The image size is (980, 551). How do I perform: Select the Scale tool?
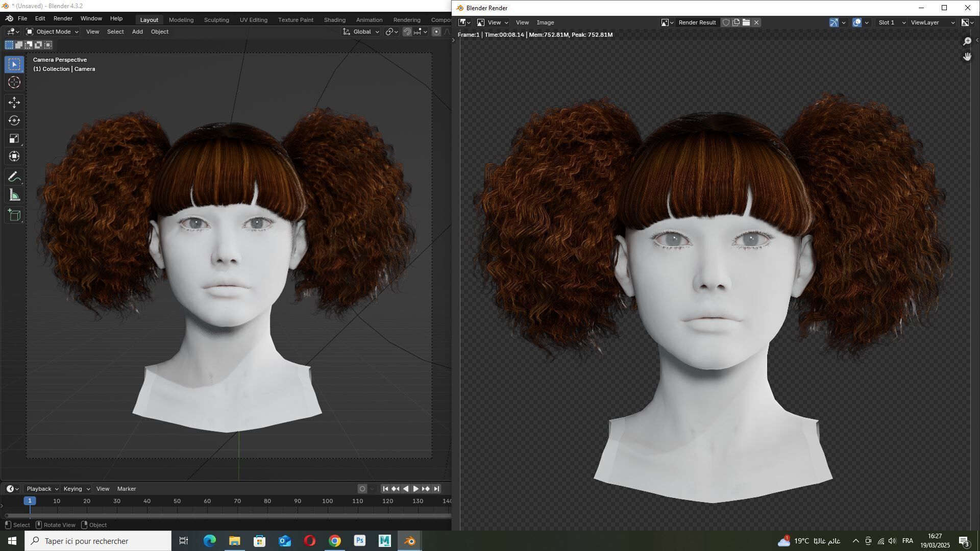pyautogui.click(x=14, y=139)
